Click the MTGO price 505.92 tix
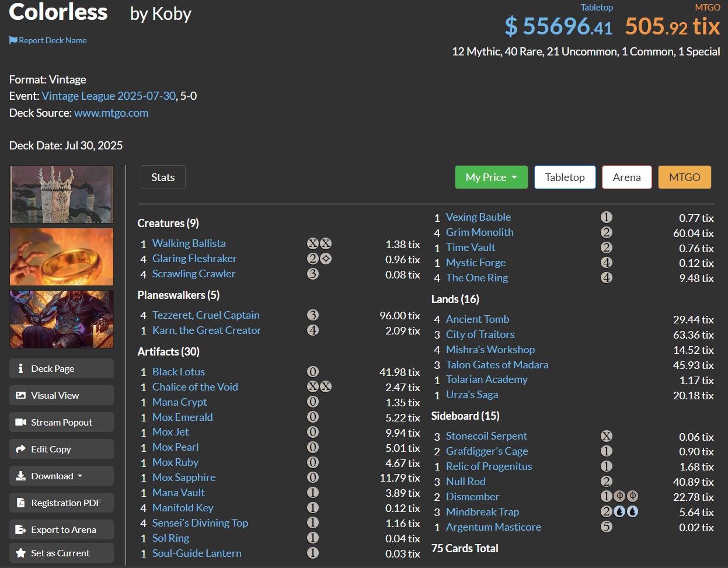Viewport: 728px width, 568px height. click(x=673, y=26)
